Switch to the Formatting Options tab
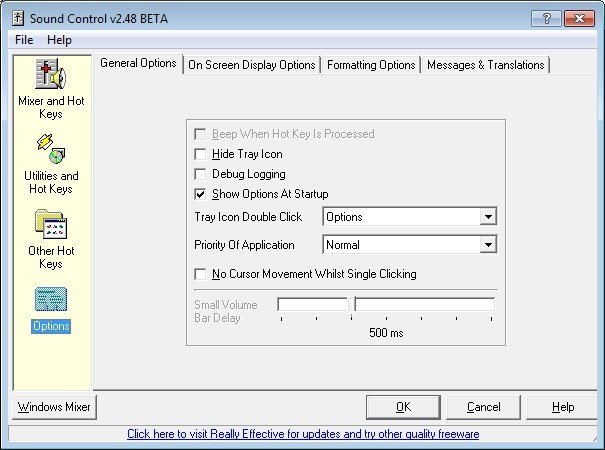Image resolution: width=605 pixels, height=450 pixels. pos(371,65)
